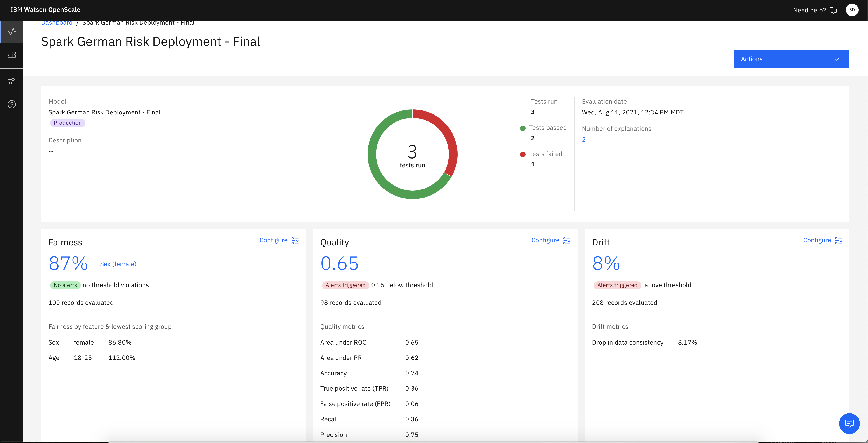This screenshot has width=868, height=443.
Task: Open the SD user avatar menu
Action: coord(852,10)
